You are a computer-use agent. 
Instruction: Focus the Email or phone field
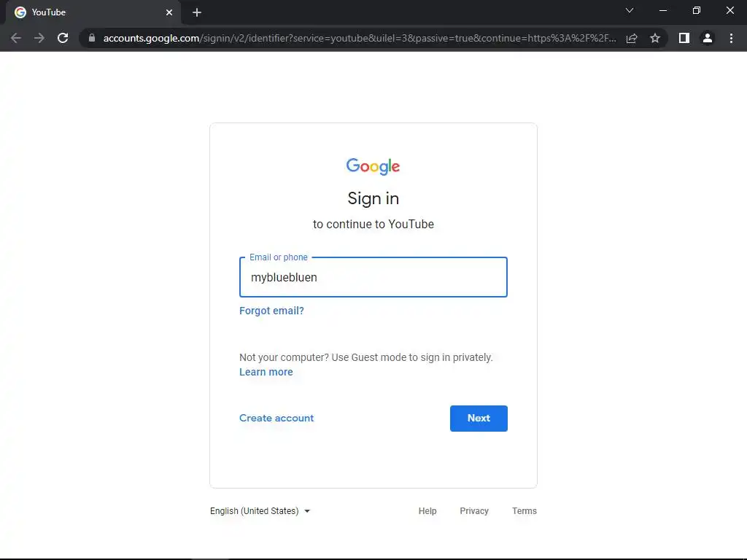373,277
